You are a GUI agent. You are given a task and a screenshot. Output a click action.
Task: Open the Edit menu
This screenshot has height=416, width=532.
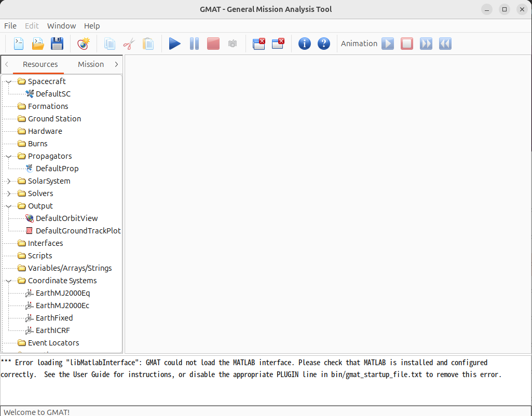click(32, 26)
